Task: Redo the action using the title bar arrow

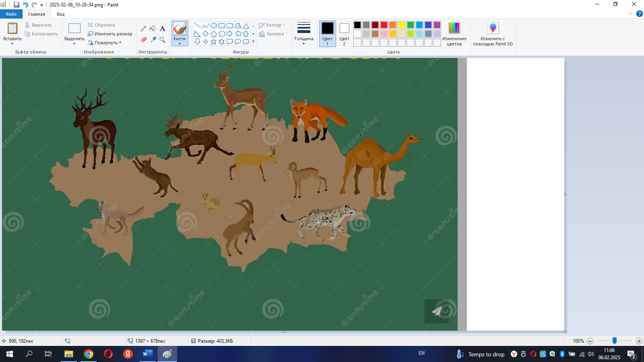Action: click(34, 5)
